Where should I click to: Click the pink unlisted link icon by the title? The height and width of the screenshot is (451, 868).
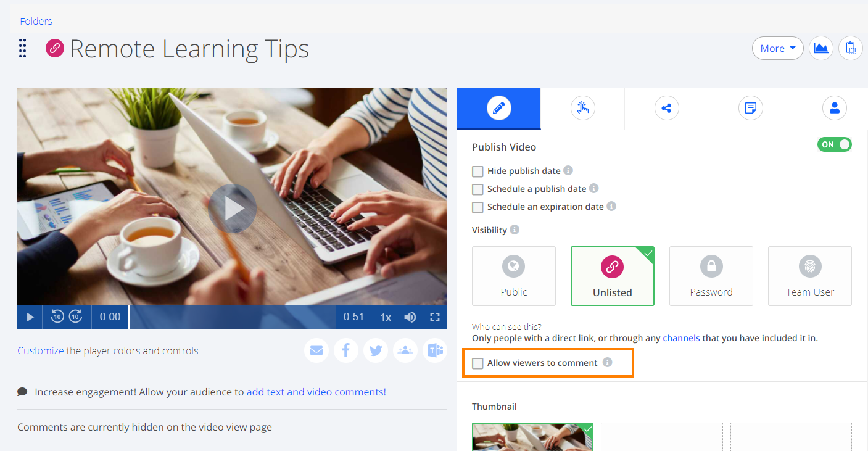click(x=55, y=48)
